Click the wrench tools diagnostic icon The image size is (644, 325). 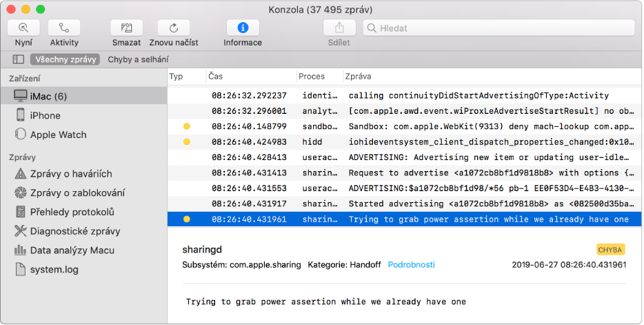[21, 231]
